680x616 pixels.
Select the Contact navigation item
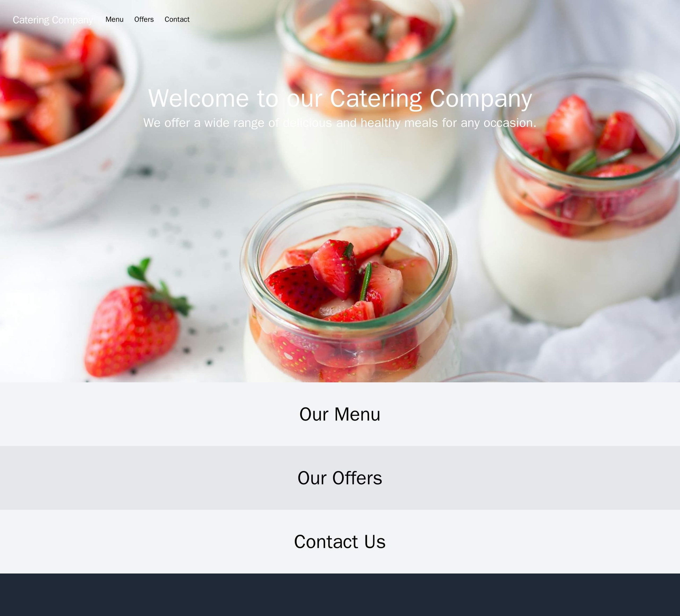[176, 19]
